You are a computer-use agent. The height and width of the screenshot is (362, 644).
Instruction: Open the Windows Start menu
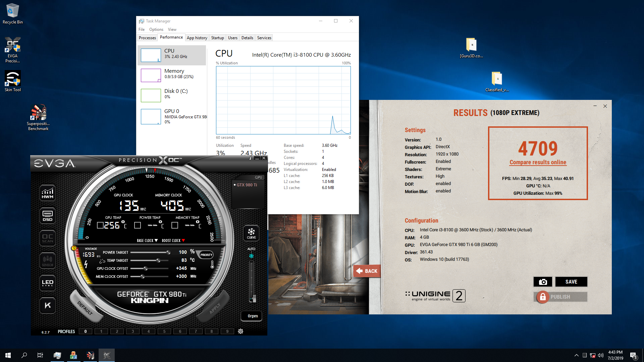[x=8, y=355]
